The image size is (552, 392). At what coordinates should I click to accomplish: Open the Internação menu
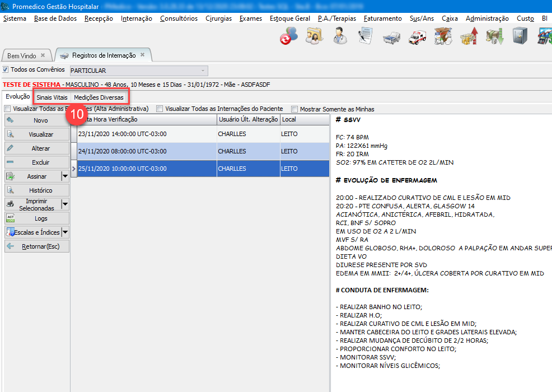(x=136, y=18)
